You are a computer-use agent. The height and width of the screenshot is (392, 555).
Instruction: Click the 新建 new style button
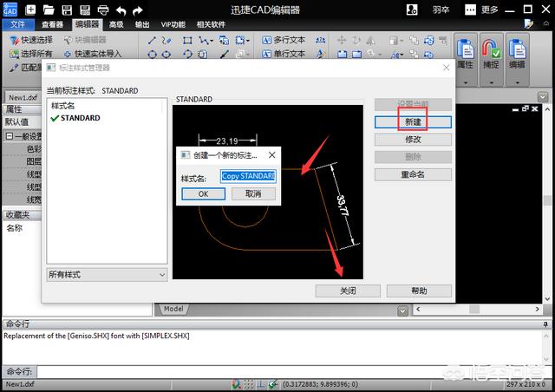tap(413, 122)
